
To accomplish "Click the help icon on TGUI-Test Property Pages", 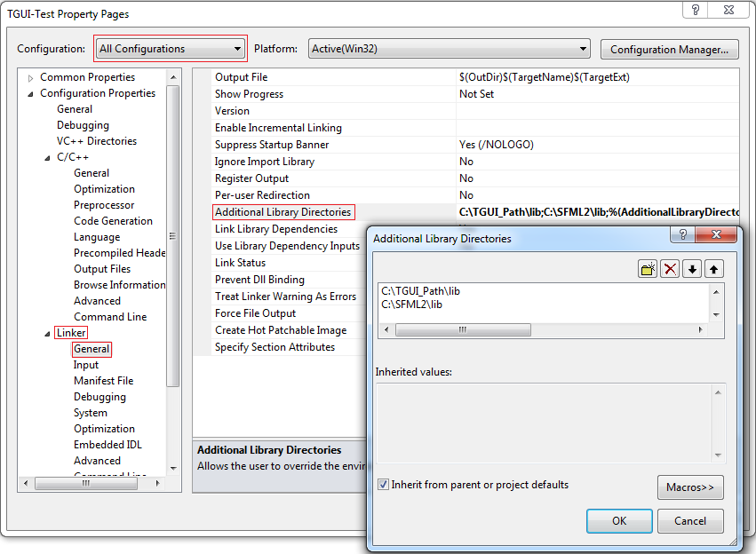I will [x=695, y=11].
